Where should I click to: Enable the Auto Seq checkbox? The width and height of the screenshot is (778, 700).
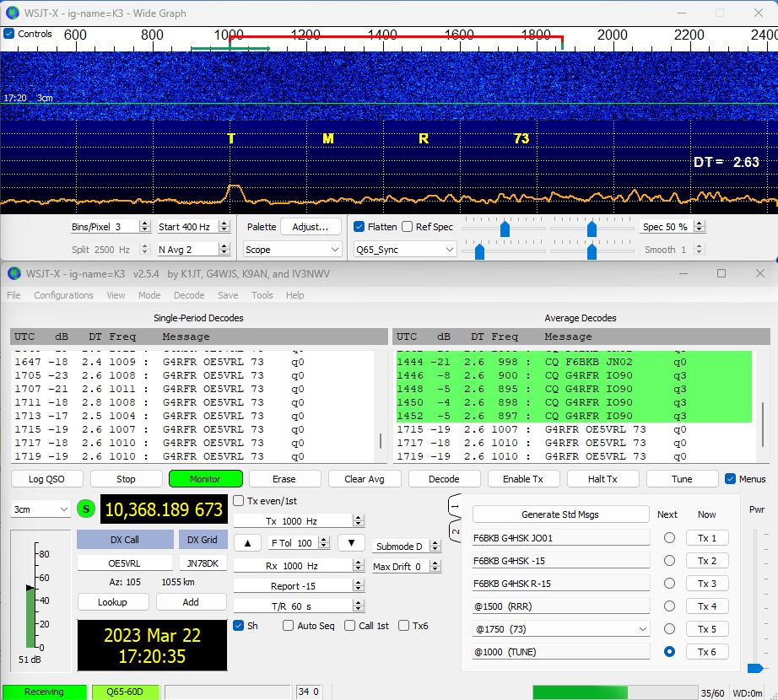289,625
